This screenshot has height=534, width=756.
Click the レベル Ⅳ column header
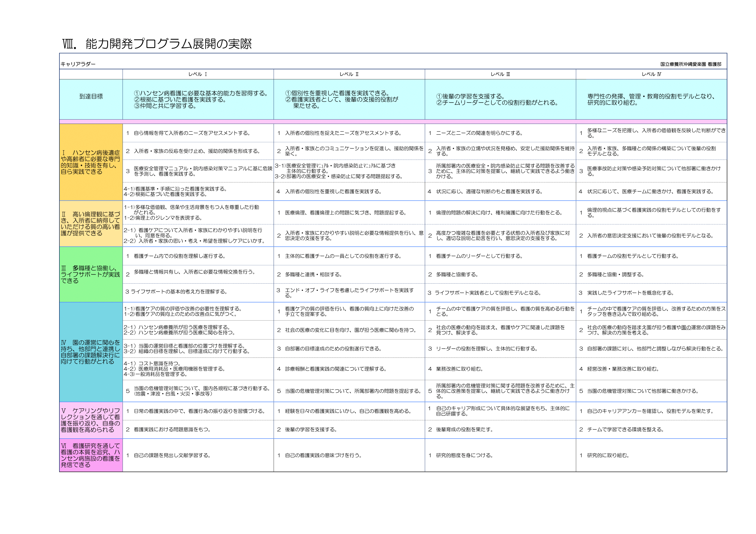[x=651, y=74]
